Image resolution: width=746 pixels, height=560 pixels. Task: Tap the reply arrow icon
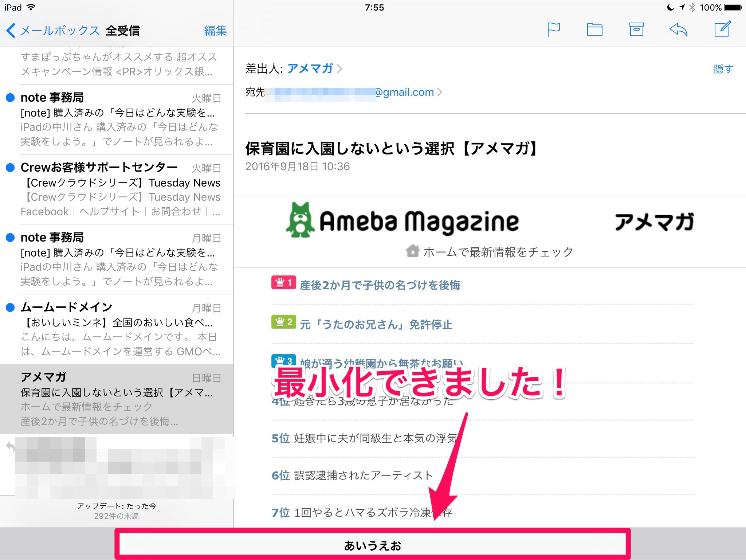(678, 30)
